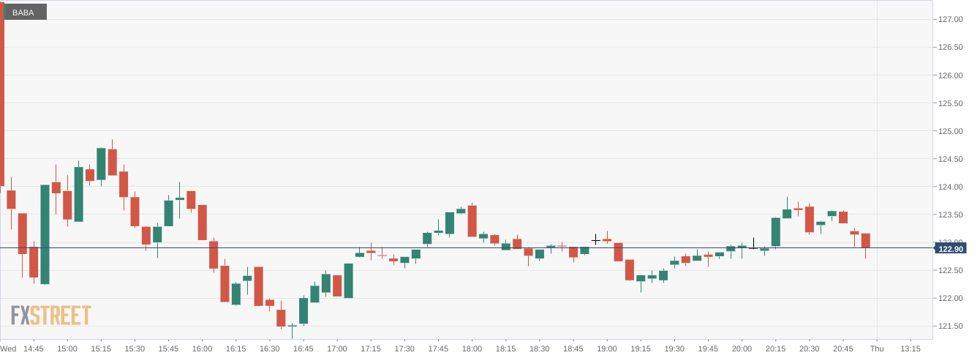Select the 20:00 time axis label

coord(742,348)
